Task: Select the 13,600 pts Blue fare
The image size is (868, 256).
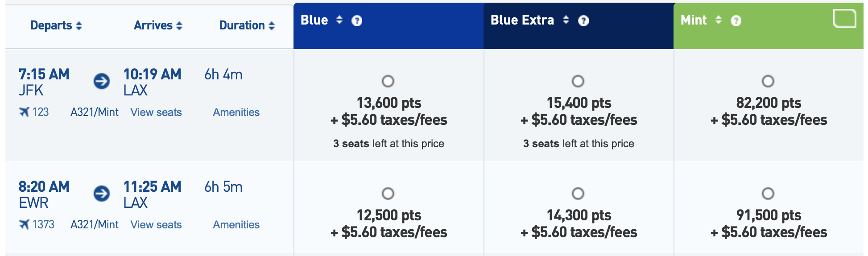Action: pyautogui.click(x=388, y=81)
